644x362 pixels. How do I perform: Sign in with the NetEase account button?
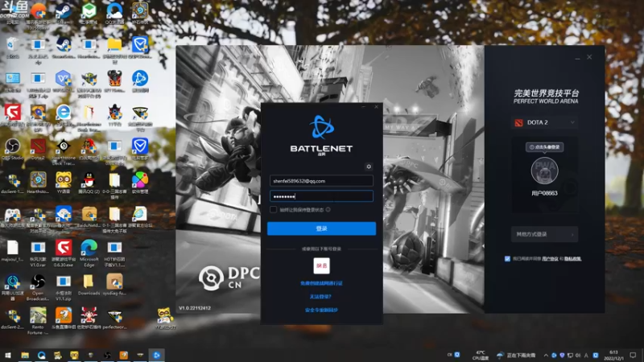321,266
